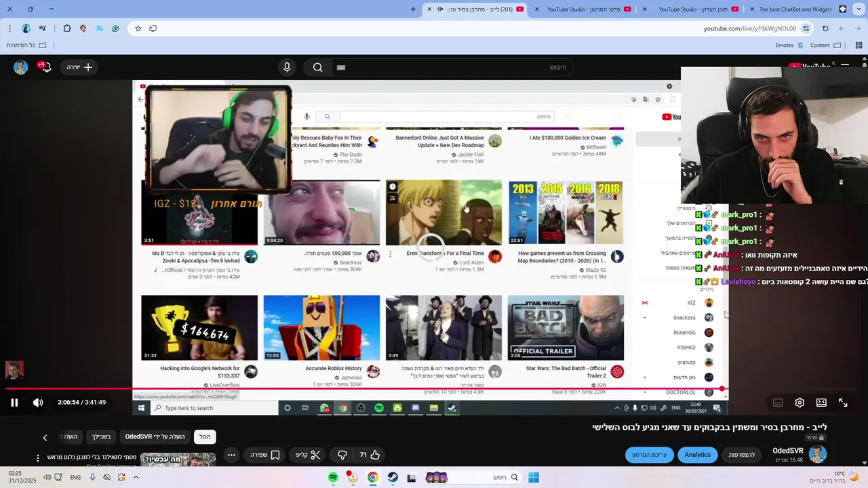Screen dimensions: 868x488
Task: Select the 'בשבילך' filter chip
Action: (x=102, y=437)
